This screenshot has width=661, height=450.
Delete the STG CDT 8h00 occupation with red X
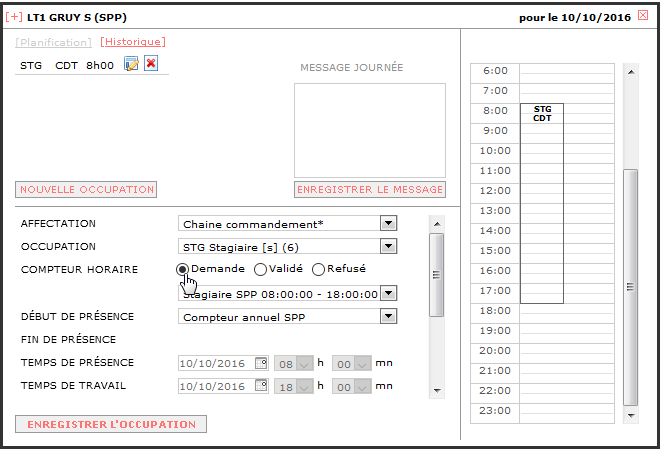[x=151, y=64]
